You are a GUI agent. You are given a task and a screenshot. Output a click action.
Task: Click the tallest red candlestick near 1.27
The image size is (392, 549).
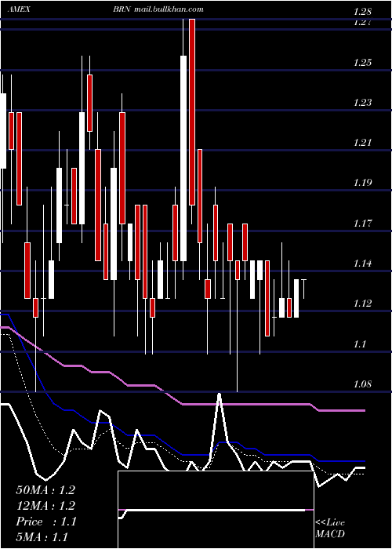coord(192,112)
